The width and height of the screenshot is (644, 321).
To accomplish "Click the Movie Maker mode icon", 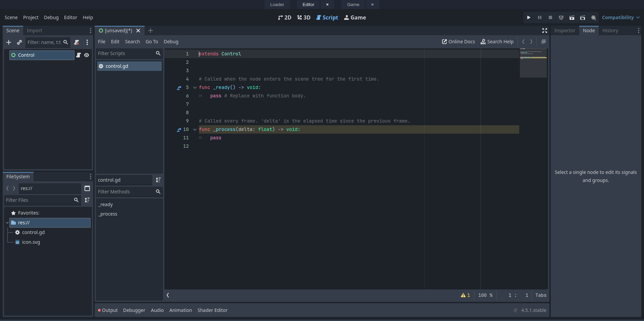I will point(593,17).
